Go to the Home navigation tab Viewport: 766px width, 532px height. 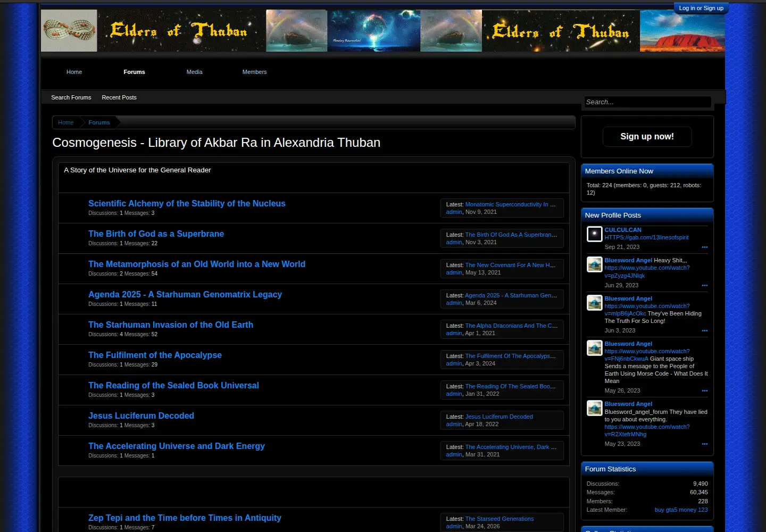(74, 72)
